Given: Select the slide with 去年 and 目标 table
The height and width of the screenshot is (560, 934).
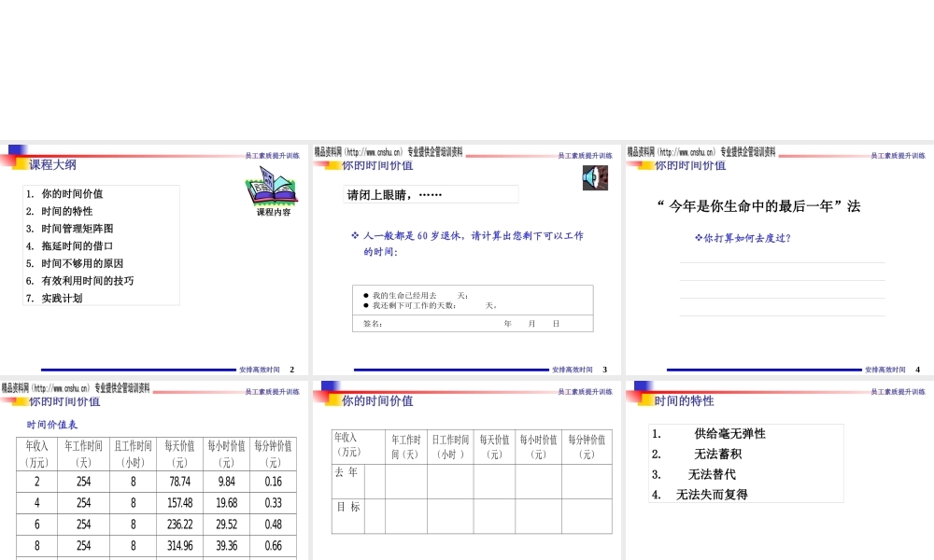Looking at the screenshot, I should tap(467, 470).
